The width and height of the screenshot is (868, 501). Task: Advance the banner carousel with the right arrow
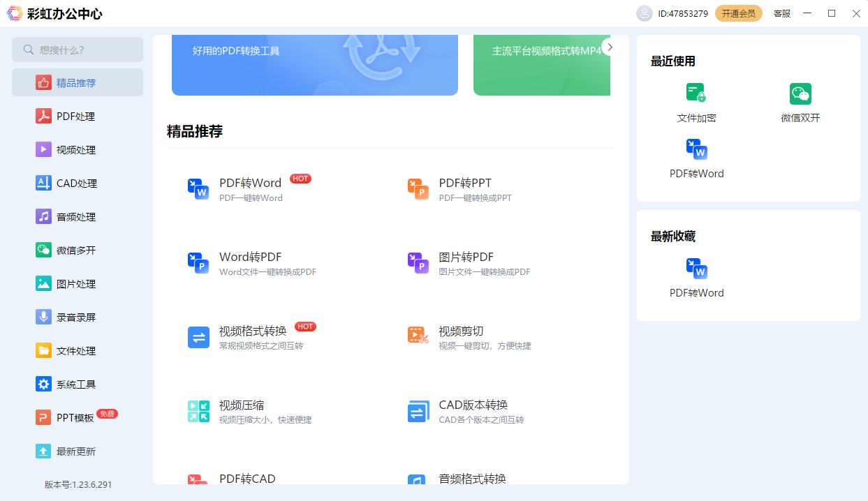point(610,47)
